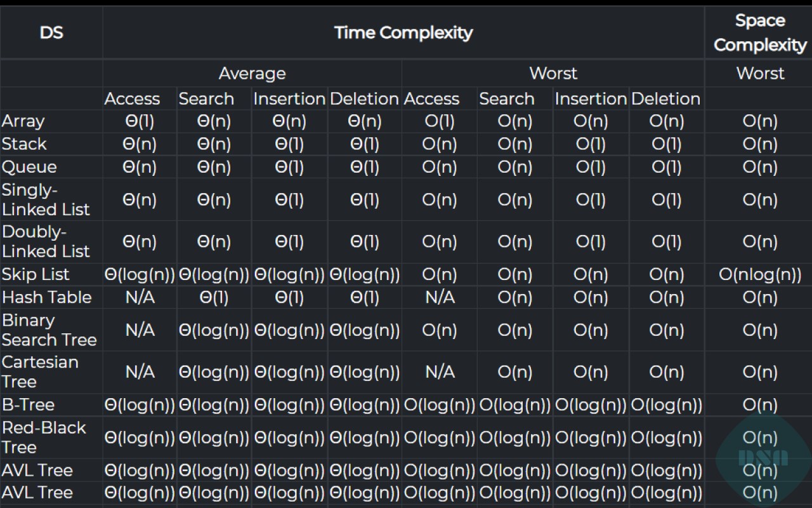812x508 pixels.
Task: Select the Doubly-Linked List row label
Action: (46, 241)
